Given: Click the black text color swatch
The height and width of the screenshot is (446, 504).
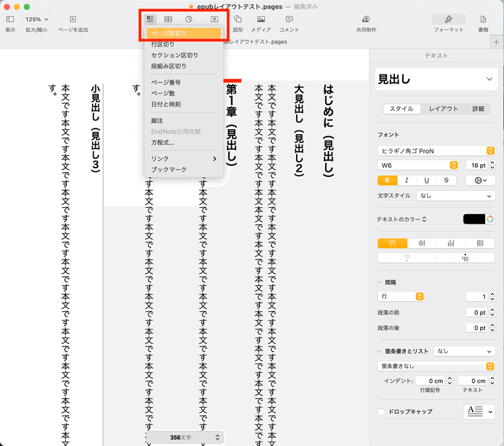Looking at the screenshot, I should [x=474, y=219].
